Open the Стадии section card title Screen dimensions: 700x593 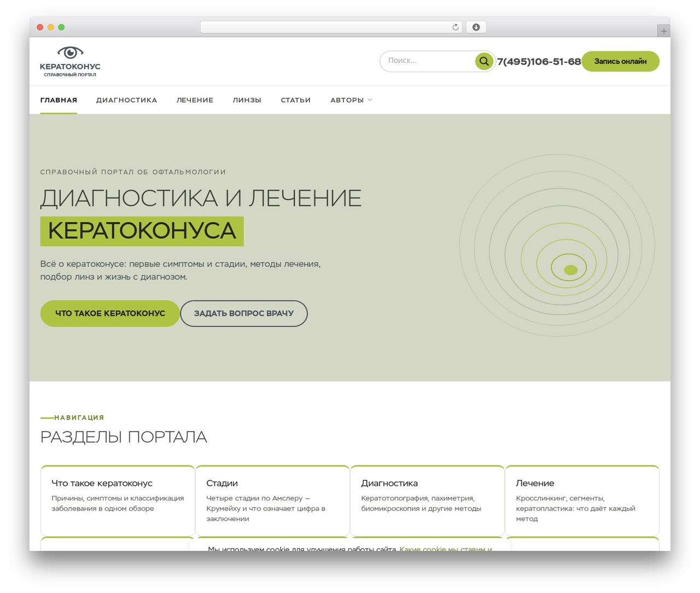point(222,483)
